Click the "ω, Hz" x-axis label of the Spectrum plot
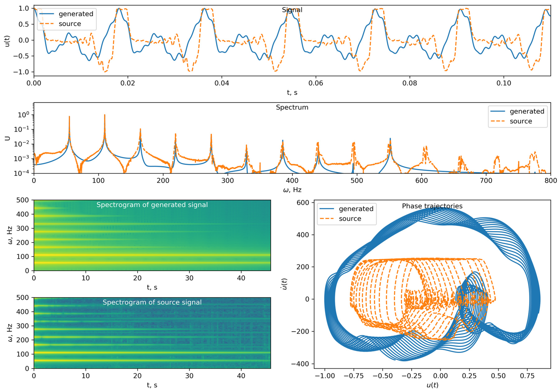 point(292,190)
